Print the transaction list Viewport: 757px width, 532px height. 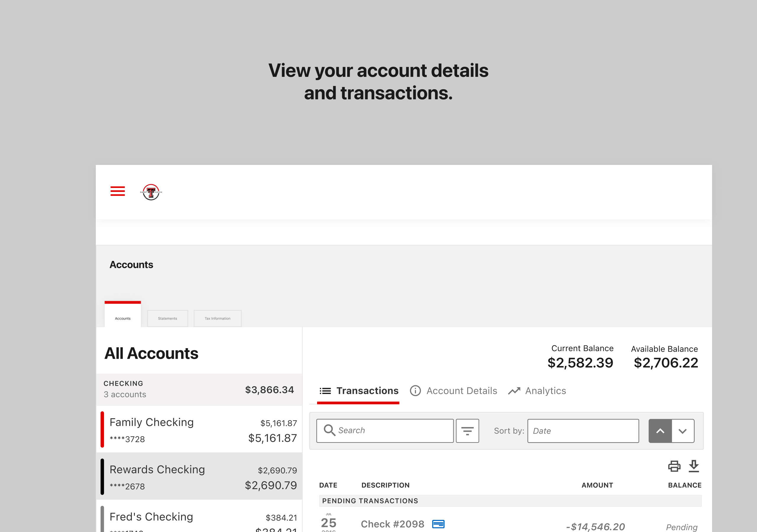pos(674,466)
